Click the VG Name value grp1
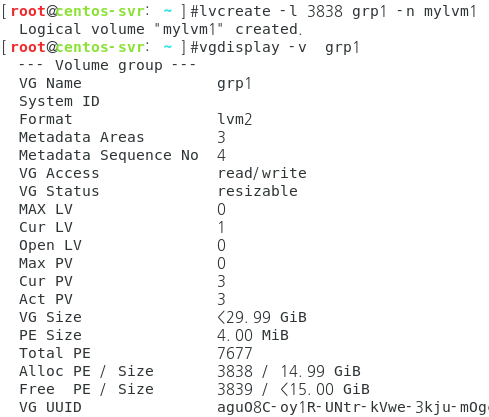489x417 pixels. (234, 84)
